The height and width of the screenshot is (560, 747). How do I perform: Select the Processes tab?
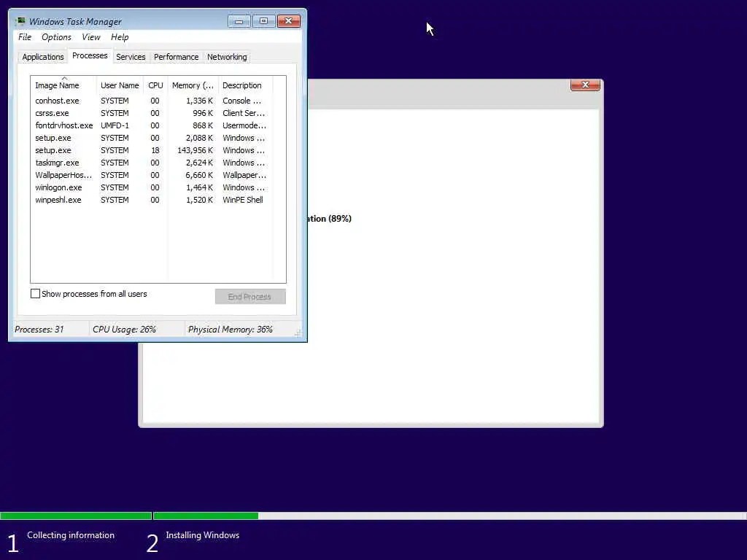90,55
